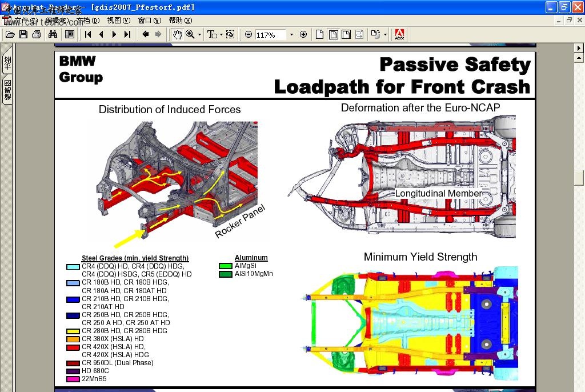Go back to the previous view
This screenshot has width=585, height=392.
(145, 35)
